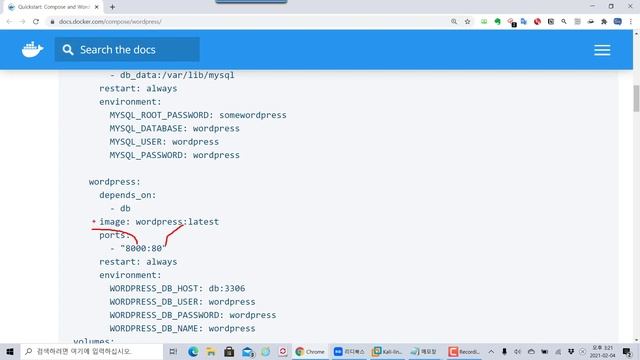Image resolution: width=640 pixels, height=360 pixels.
Task: Click 'MYSQL_DATABASE: wordpress' line
Action: point(175,128)
